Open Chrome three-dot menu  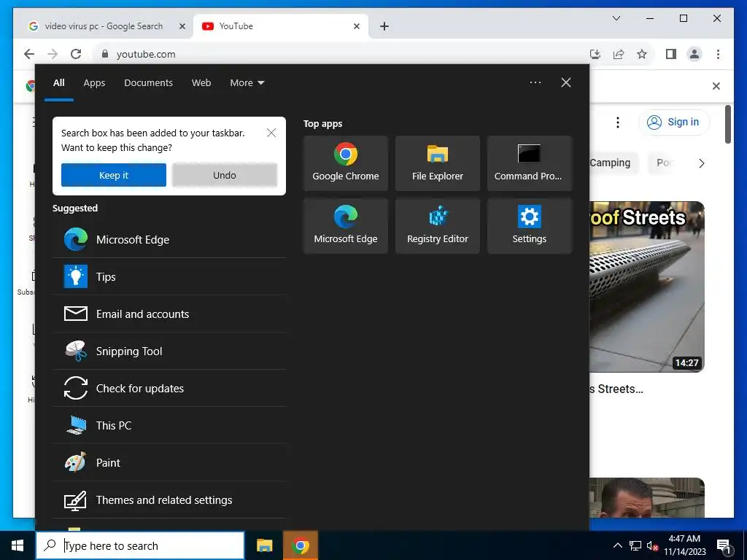pyautogui.click(x=718, y=54)
